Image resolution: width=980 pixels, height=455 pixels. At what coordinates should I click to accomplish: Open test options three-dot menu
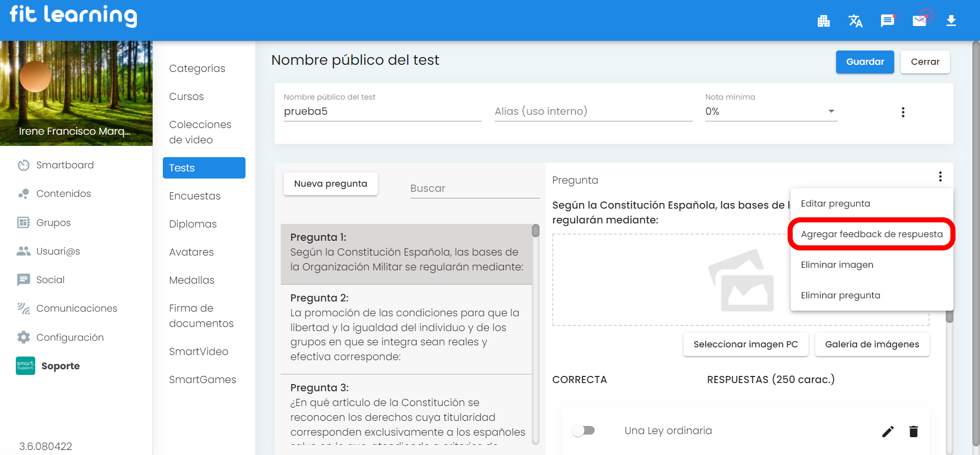tap(903, 112)
